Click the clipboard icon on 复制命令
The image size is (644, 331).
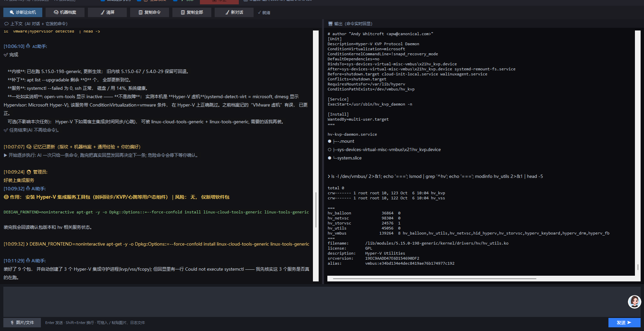[x=141, y=12]
